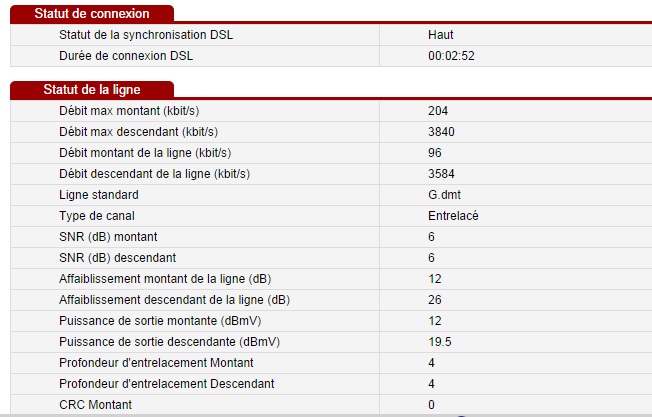Click the "Affaiblissement descendant de la ligne" label
The width and height of the screenshot is (652, 417).
tap(174, 299)
